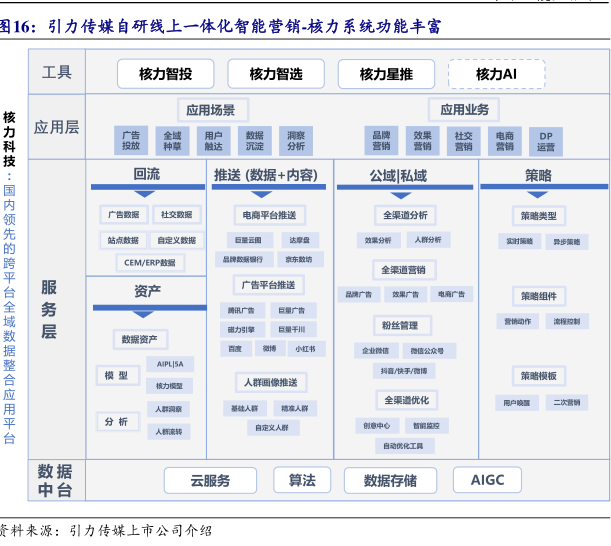This screenshot has height=546, width=611.
Task: Select the 自动优化工具 tag
Action: tap(403, 446)
